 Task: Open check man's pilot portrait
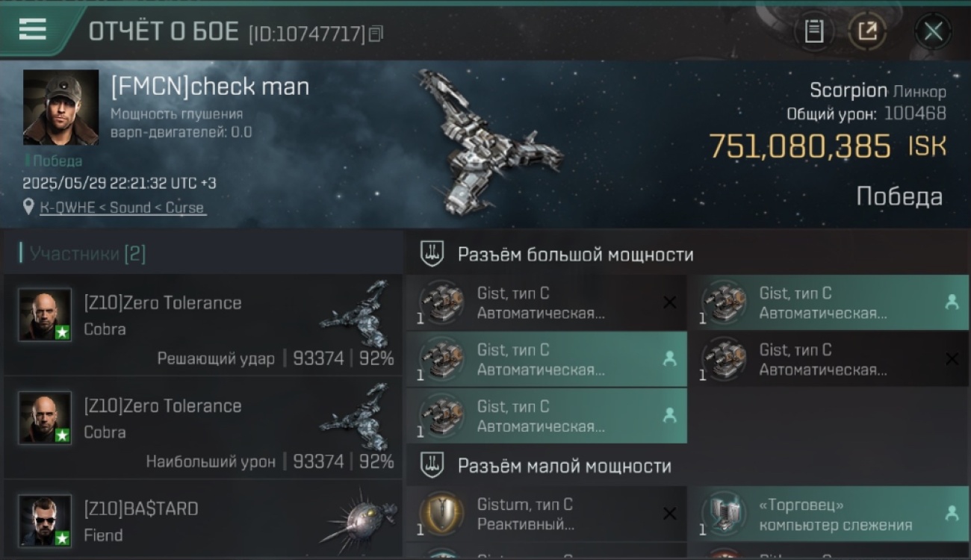61,108
